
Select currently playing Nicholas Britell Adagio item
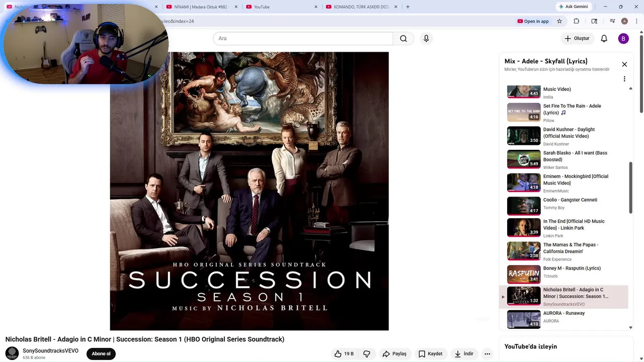point(564,297)
